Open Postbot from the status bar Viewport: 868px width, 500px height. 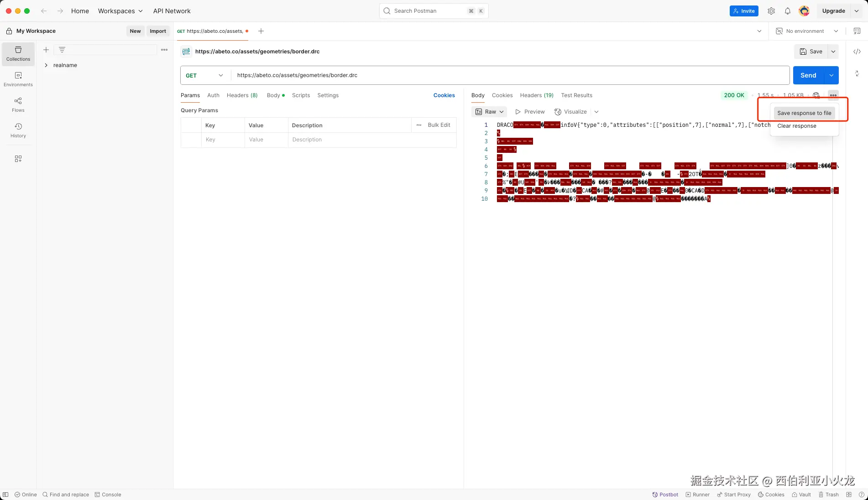(x=665, y=495)
